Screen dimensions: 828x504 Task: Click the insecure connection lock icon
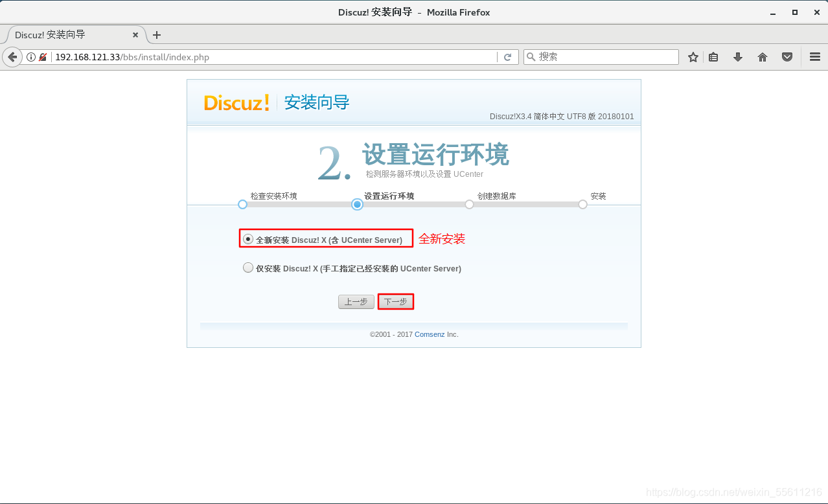point(43,57)
